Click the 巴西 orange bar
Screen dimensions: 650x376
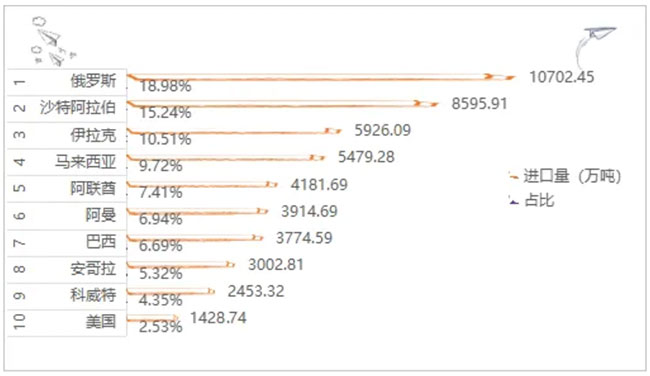pos(195,238)
